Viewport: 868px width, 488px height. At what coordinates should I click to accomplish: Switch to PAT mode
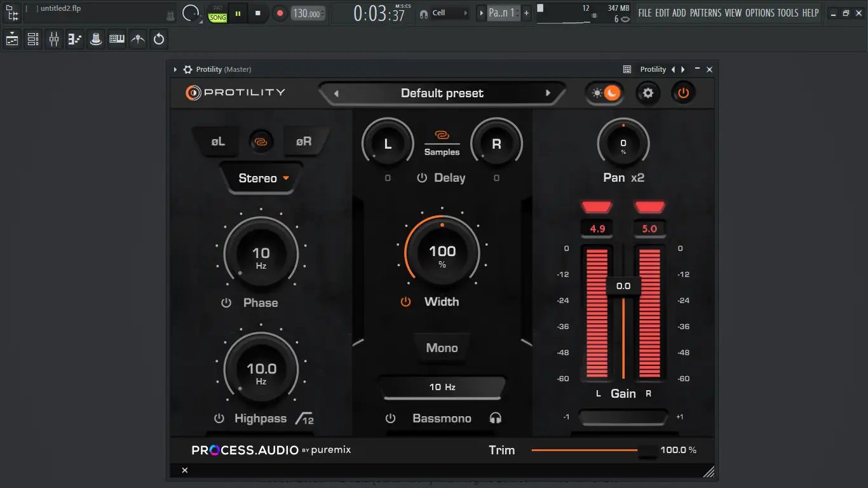pos(218,8)
